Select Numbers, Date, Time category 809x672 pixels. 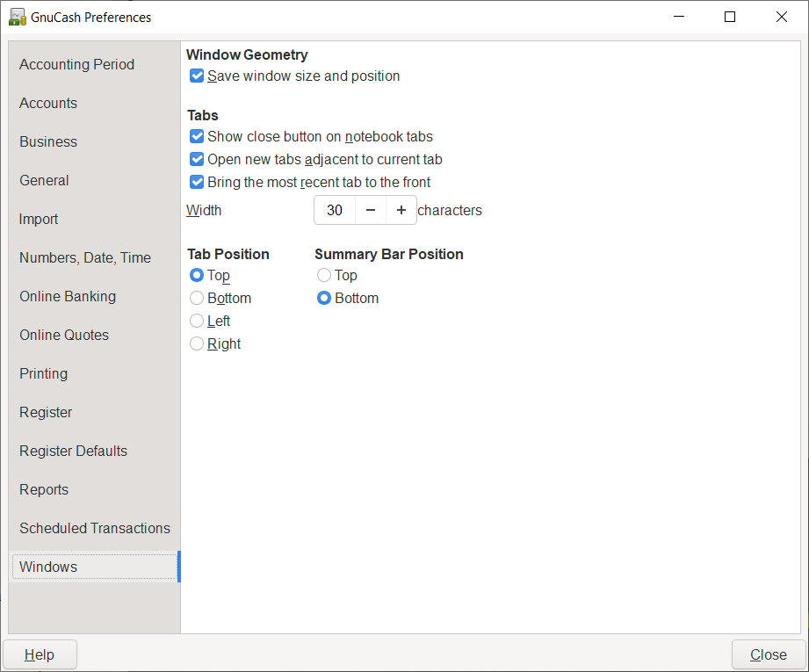point(85,258)
